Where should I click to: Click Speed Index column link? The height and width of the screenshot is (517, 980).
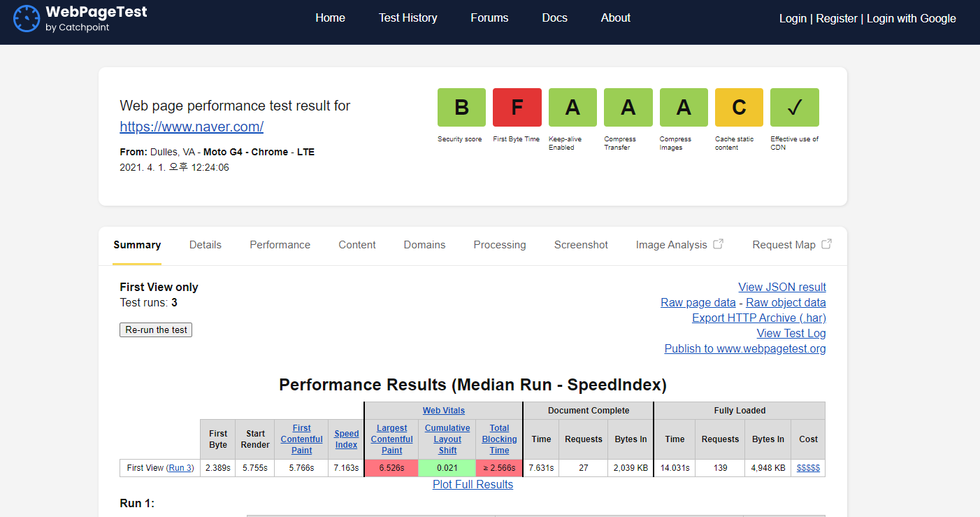tap(347, 439)
